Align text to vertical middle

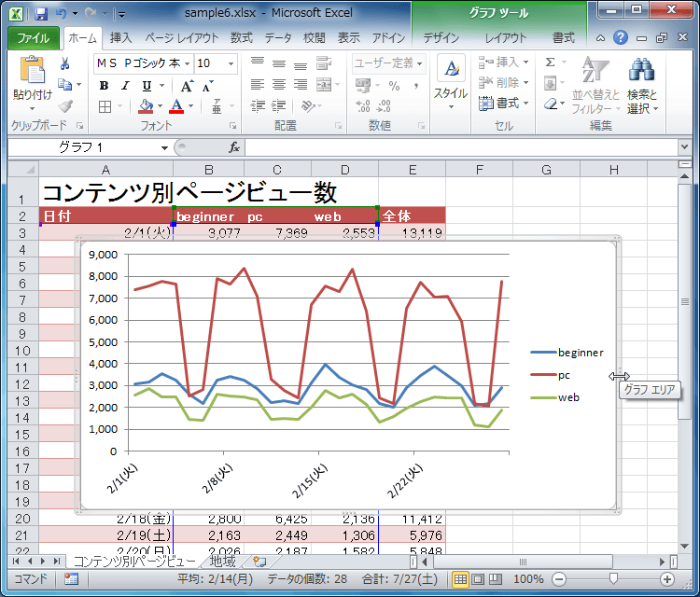point(279,63)
